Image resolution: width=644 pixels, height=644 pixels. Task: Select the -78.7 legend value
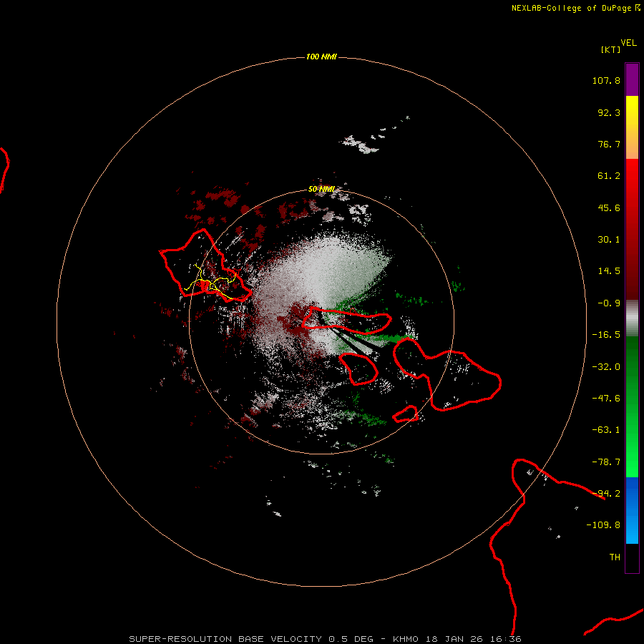606,462
